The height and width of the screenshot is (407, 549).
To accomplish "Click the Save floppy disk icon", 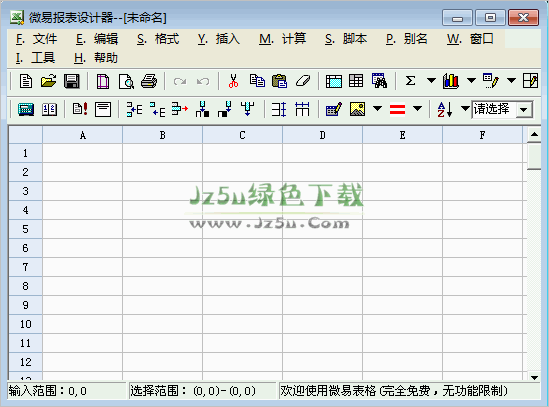I will [x=72, y=81].
